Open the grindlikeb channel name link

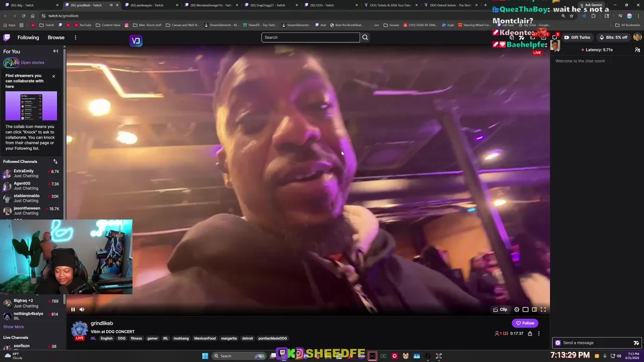click(102, 323)
